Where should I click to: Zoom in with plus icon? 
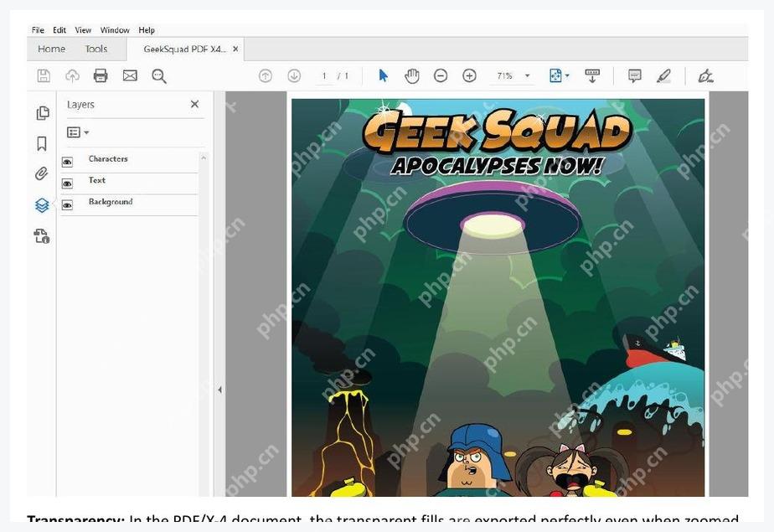[x=469, y=76]
